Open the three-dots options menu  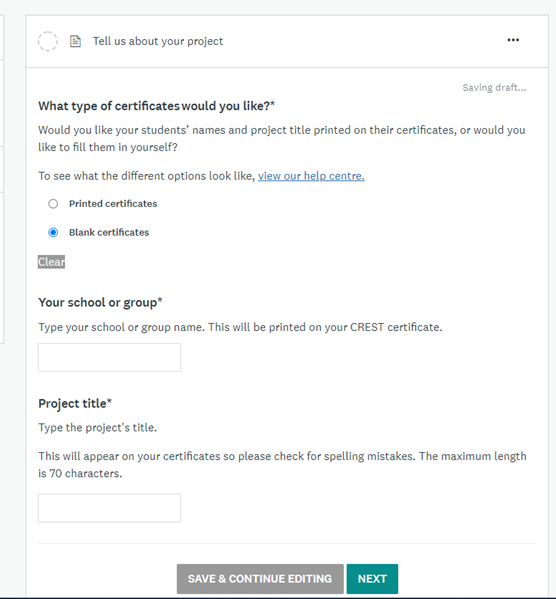click(x=513, y=40)
